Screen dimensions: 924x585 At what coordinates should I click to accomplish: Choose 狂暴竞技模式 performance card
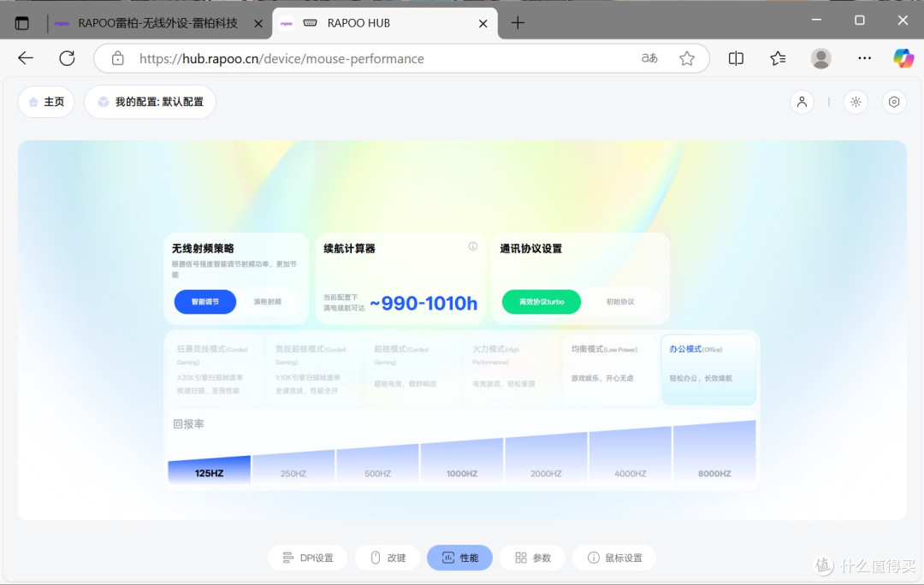point(215,369)
